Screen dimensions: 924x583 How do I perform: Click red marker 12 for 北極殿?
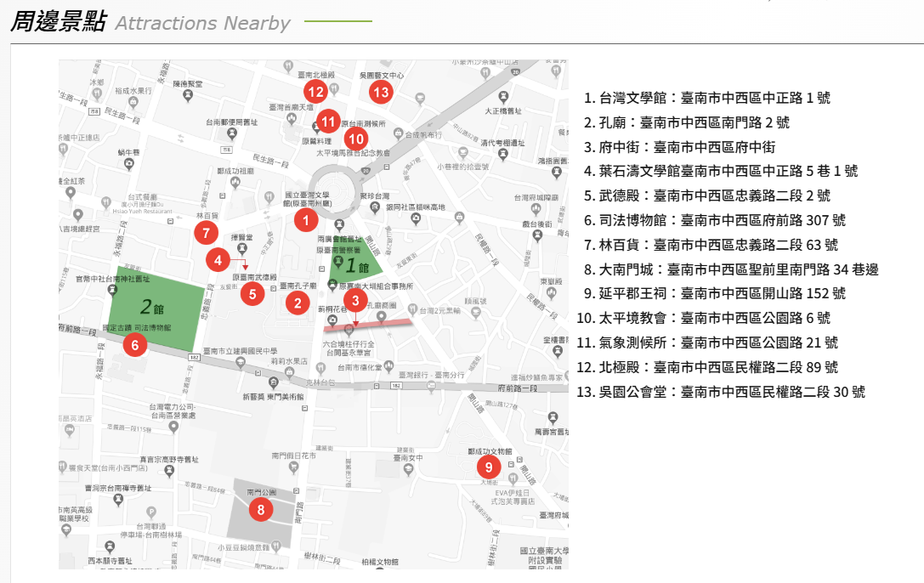click(x=316, y=91)
